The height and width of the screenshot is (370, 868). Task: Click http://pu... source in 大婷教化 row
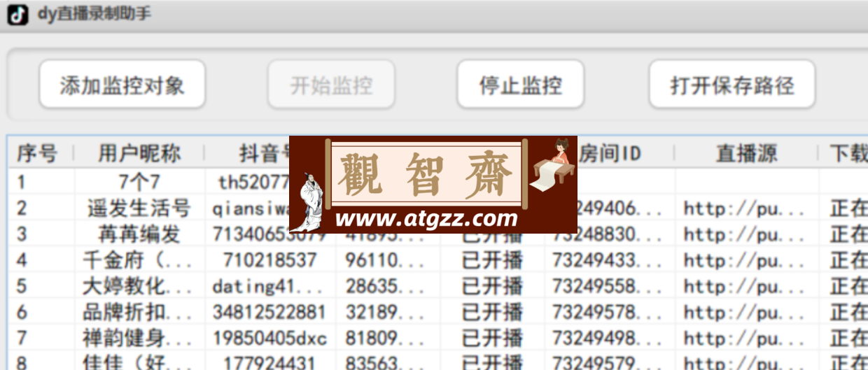(x=745, y=286)
